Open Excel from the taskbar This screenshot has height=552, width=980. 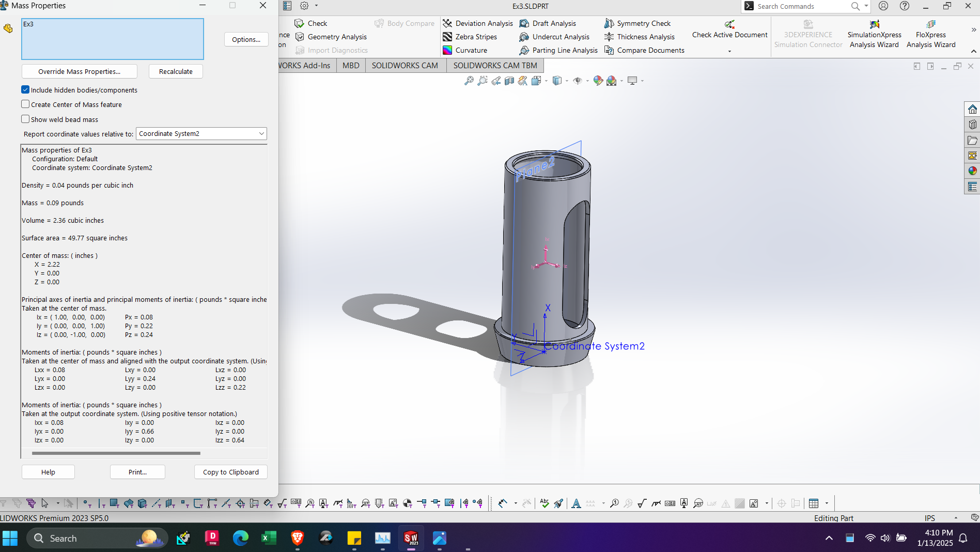coord(269,538)
